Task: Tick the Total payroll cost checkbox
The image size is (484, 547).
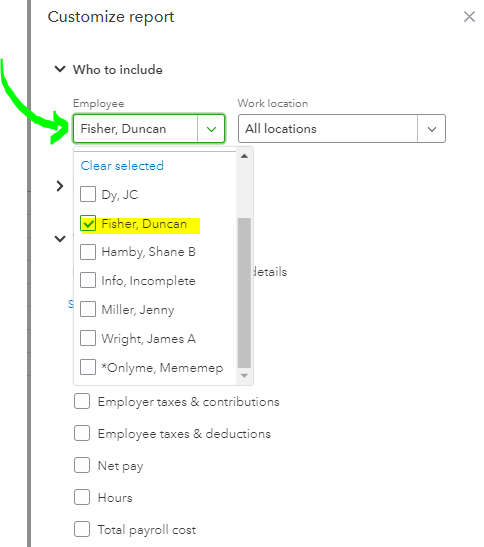Action: tap(82, 529)
